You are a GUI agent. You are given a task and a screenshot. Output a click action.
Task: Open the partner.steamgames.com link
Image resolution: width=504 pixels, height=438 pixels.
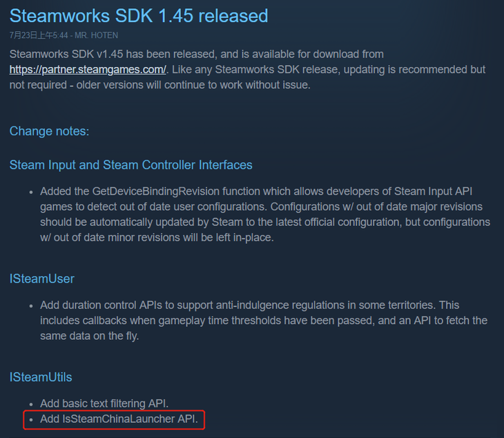[x=88, y=70]
